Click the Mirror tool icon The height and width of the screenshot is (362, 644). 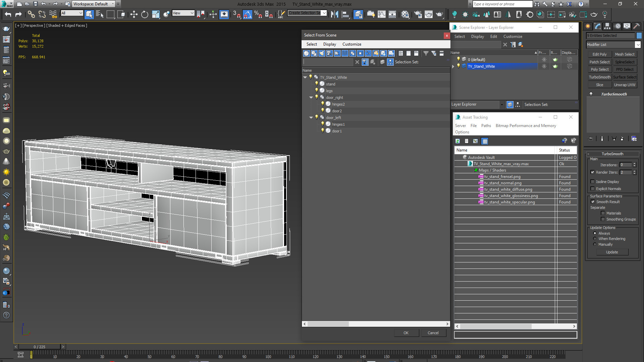coord(334,14)
